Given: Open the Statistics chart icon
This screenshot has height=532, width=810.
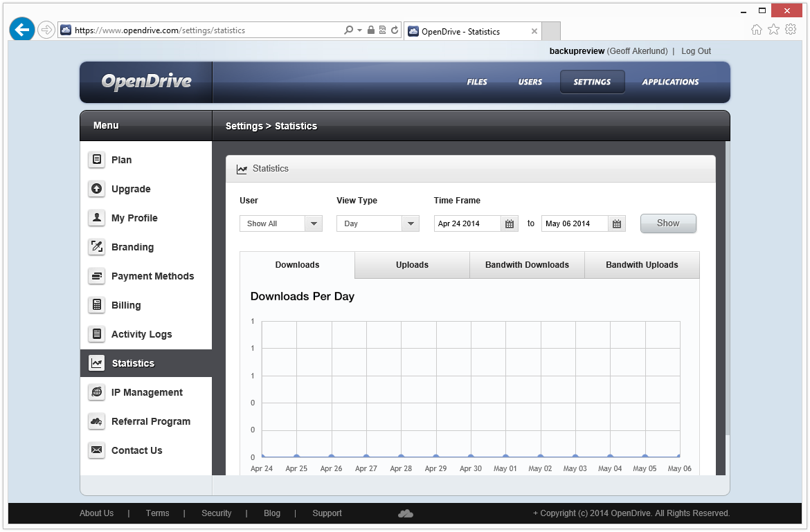Looking at the screenshot, I should pos(96,363).
